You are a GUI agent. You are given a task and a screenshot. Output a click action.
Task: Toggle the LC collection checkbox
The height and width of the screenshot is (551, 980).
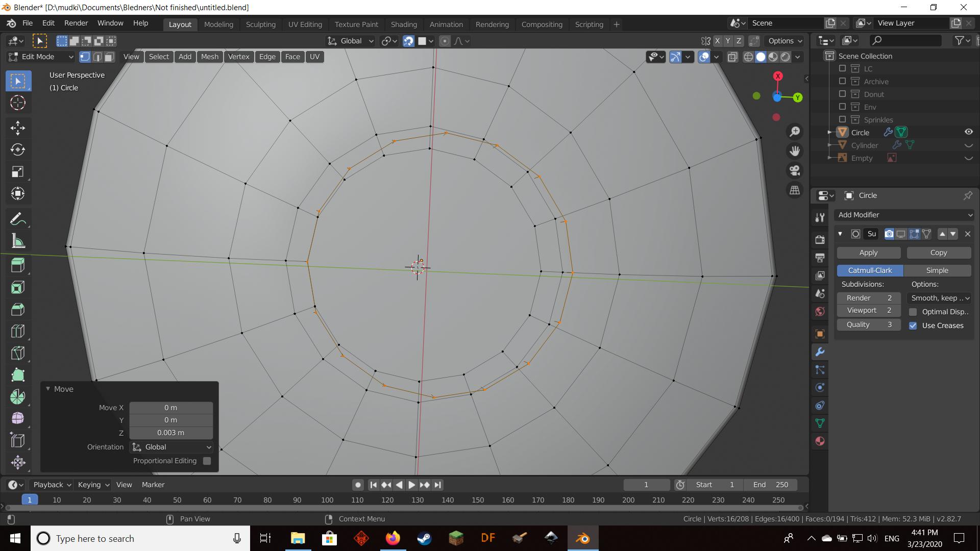pyautogui.click(x=842, y=68)
